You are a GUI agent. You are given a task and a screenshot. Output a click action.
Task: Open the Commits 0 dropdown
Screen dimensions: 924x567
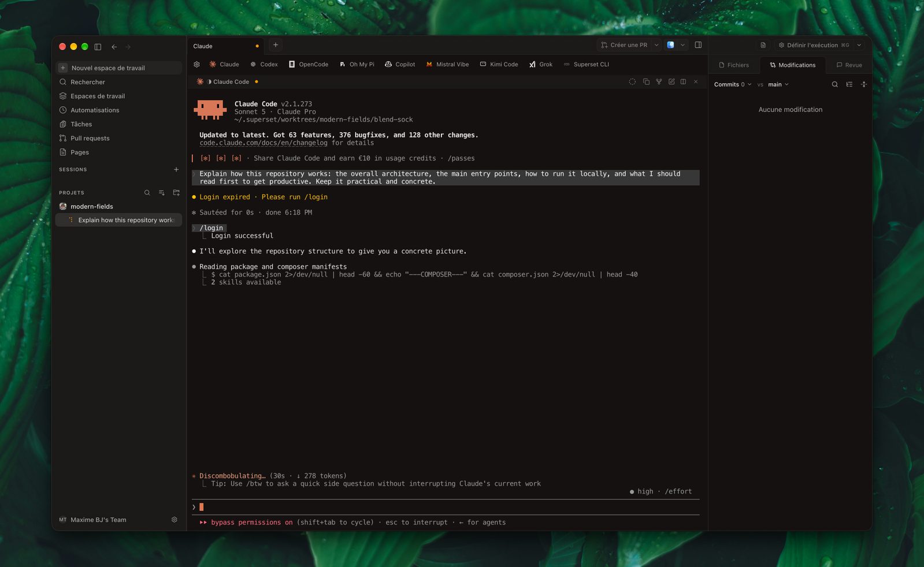tap(733, 84)
